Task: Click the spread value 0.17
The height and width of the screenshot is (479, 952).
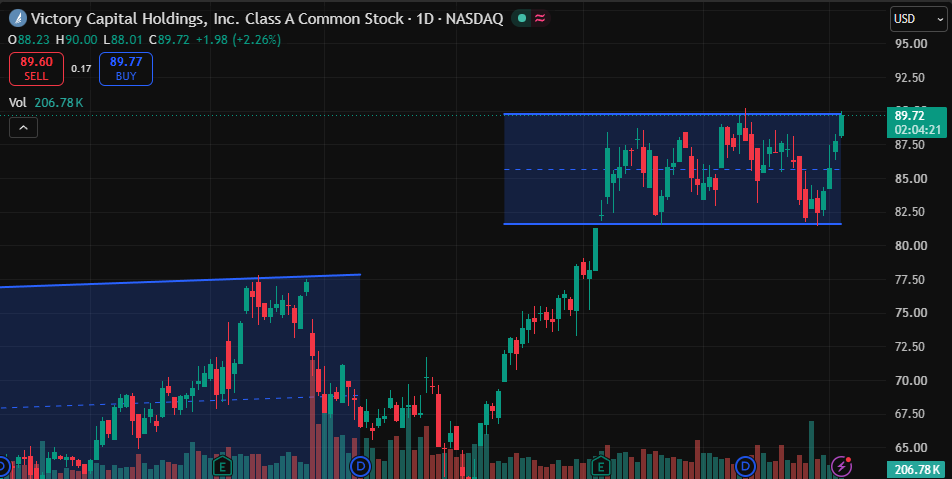Action: coord(81,69)
